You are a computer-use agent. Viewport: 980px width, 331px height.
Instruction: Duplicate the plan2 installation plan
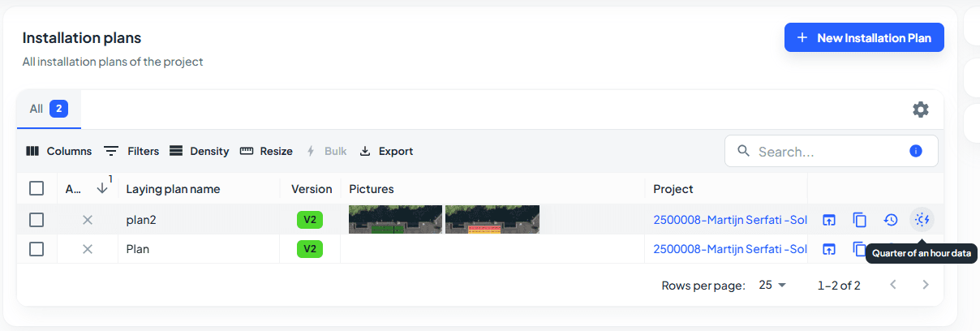tap(860, 219)
